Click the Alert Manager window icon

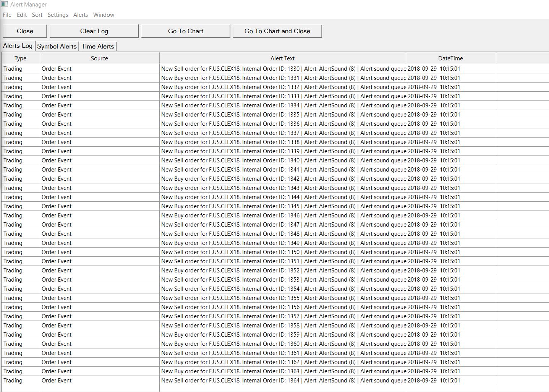(x=4, y=5)
